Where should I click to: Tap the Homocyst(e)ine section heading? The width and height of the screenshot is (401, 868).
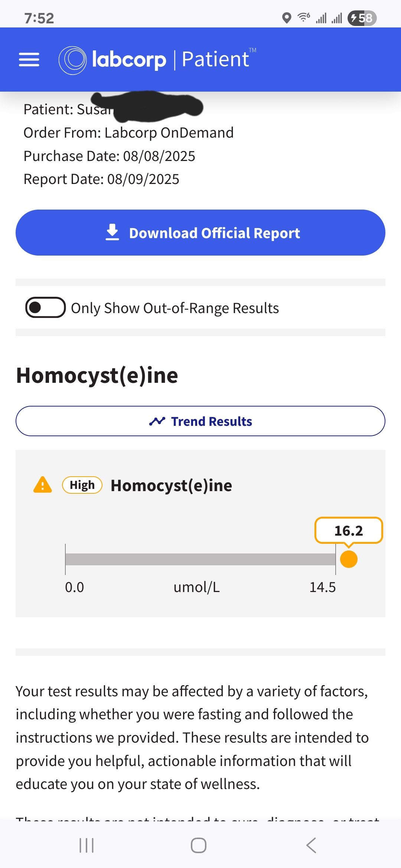[x=97, y=375]
